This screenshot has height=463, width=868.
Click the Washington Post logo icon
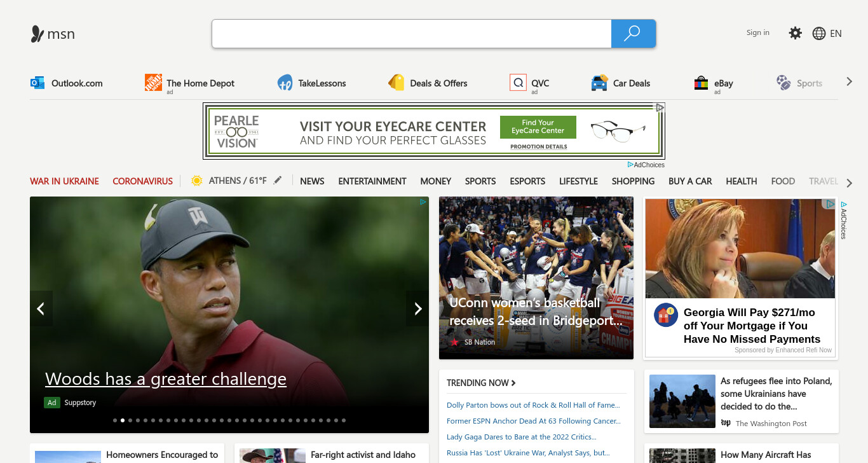pos(726,424)
